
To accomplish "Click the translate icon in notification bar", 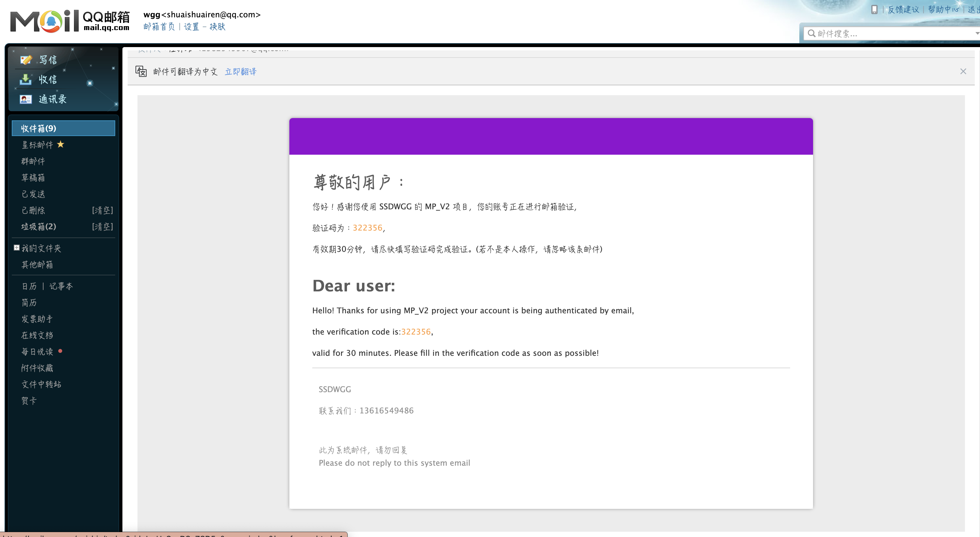I will point(141,71).
